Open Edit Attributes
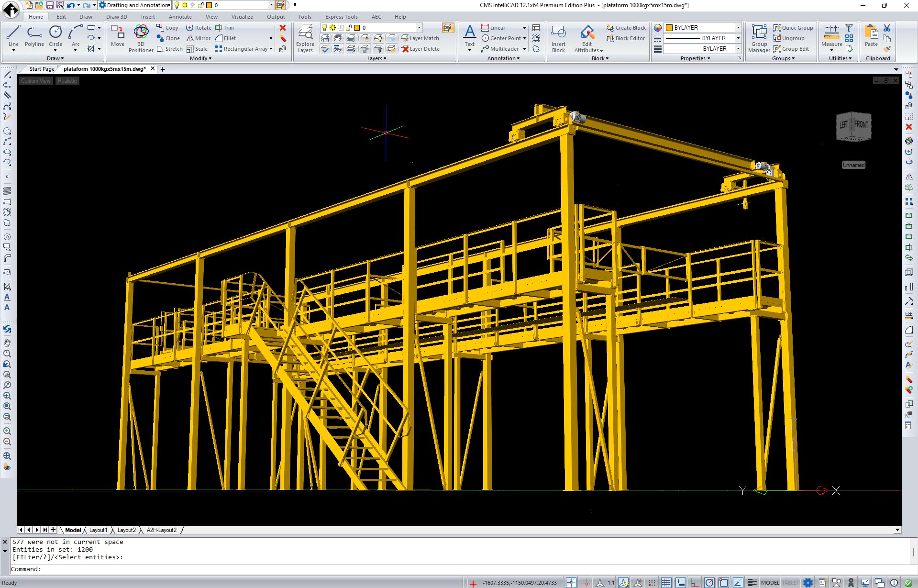The height and width of the screenshot is (588, 918). click(587, 38)
